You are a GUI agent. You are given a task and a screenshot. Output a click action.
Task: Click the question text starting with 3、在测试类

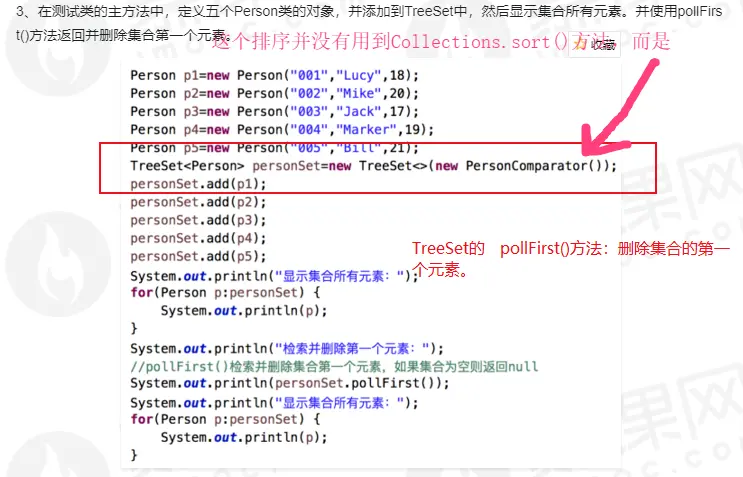coord(369,23)
